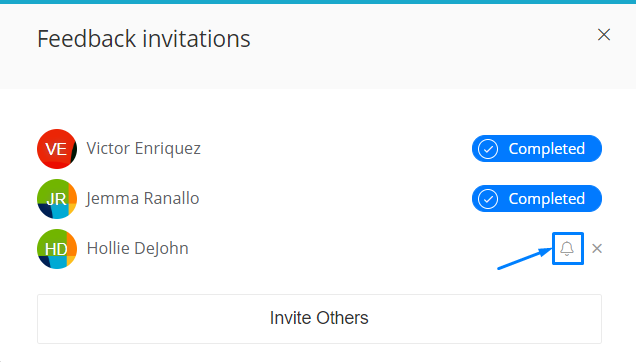Click the teal bar above the dialog
The height and width of the screenshot is (362, 636).
(318, 2)
